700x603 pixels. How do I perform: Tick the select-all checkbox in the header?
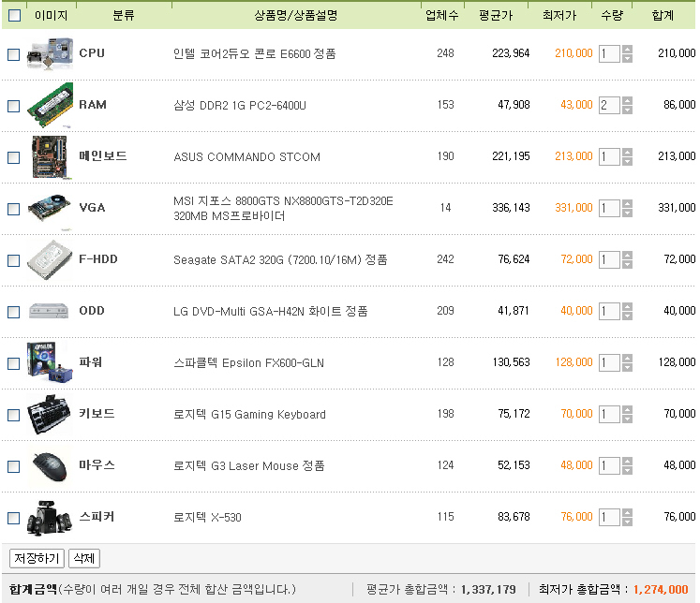(x=14, y=16)
